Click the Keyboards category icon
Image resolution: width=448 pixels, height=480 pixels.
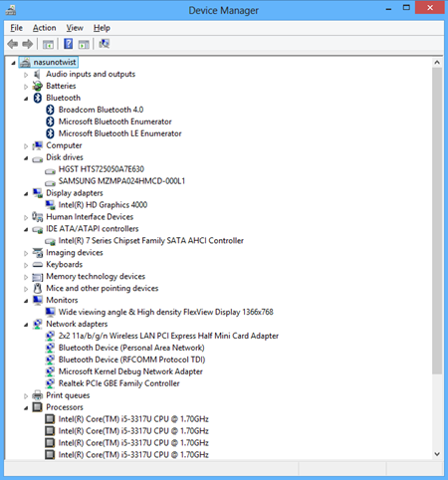38,265
